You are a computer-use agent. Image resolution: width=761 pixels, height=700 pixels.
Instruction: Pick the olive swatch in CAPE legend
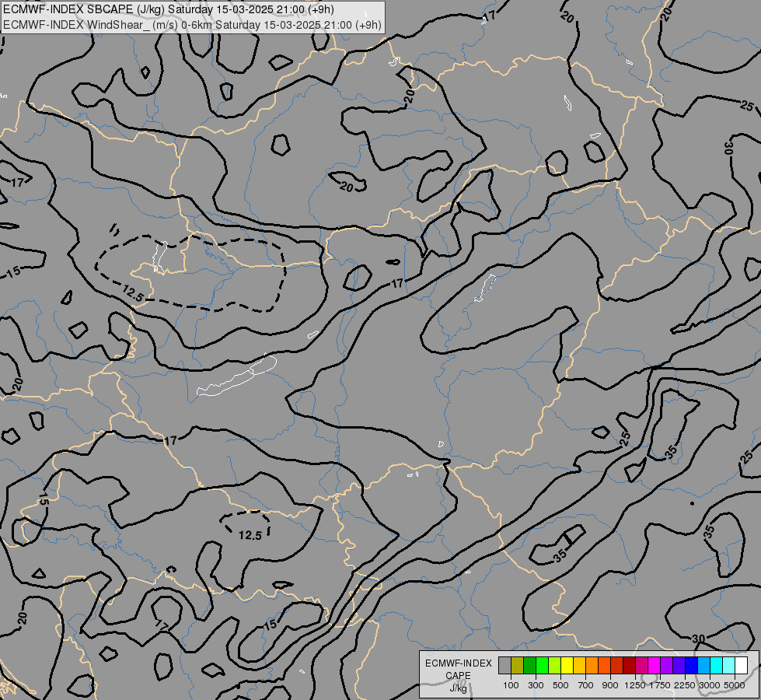(x=517, y=665)
